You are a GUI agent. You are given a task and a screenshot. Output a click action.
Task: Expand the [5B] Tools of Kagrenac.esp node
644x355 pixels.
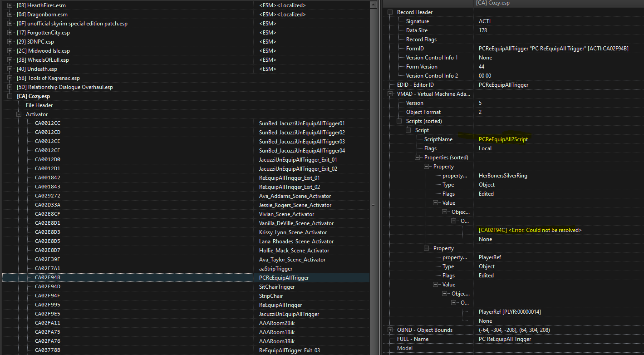(10, 78)
